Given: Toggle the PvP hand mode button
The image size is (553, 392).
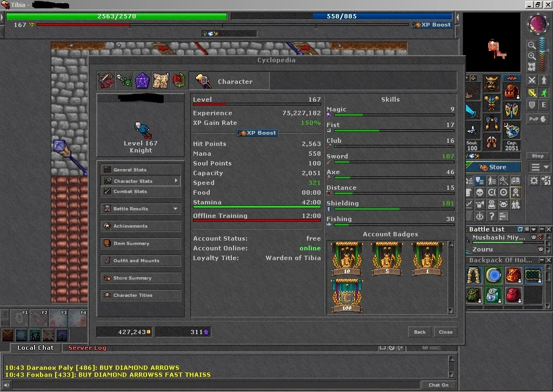Looking at the screenshot, I should point(538,119).
